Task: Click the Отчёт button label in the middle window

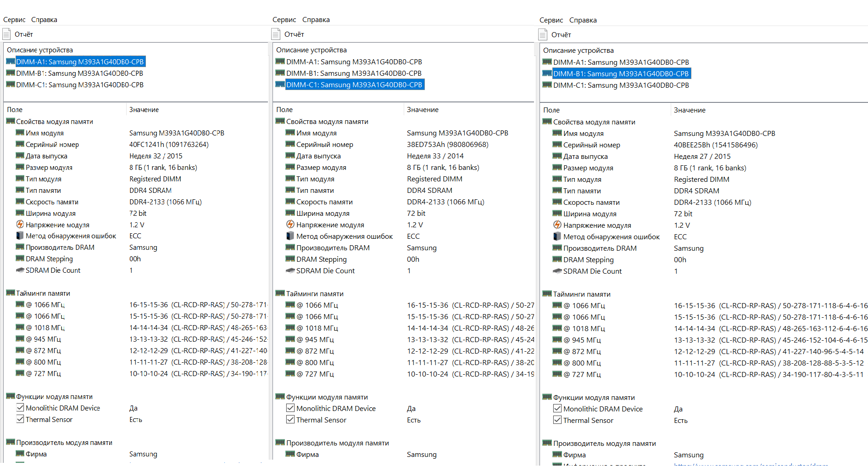Action: (x=294, y=34)
